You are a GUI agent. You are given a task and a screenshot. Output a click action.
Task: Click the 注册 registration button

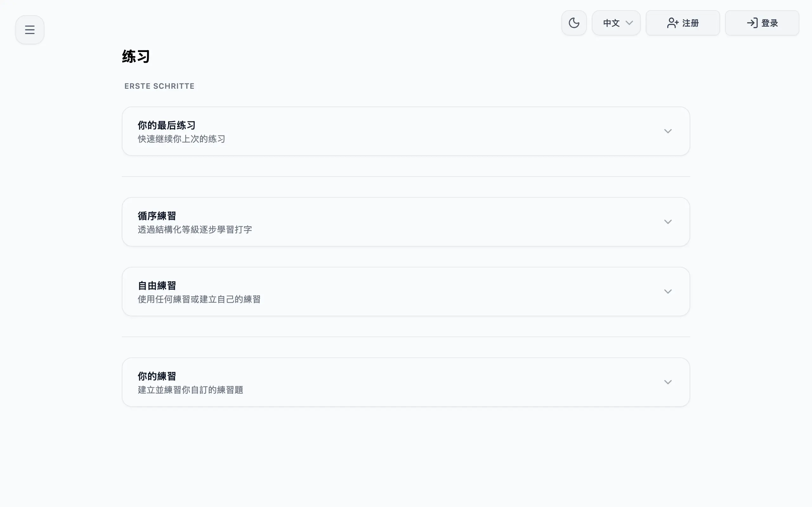click(683, 23)
